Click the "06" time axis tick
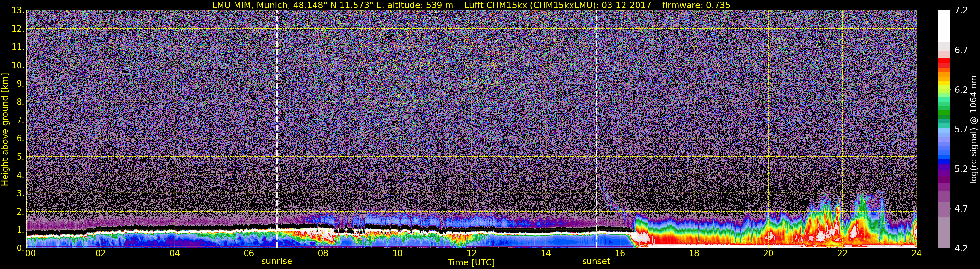Image resolution: width=980 pixels, height=269 pixels. pyautogui.click(x=248, y=253)
